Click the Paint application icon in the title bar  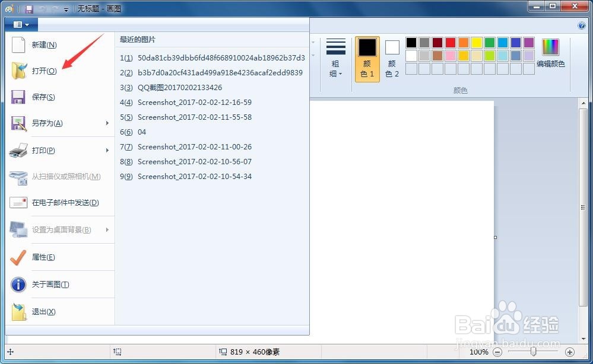9,8
